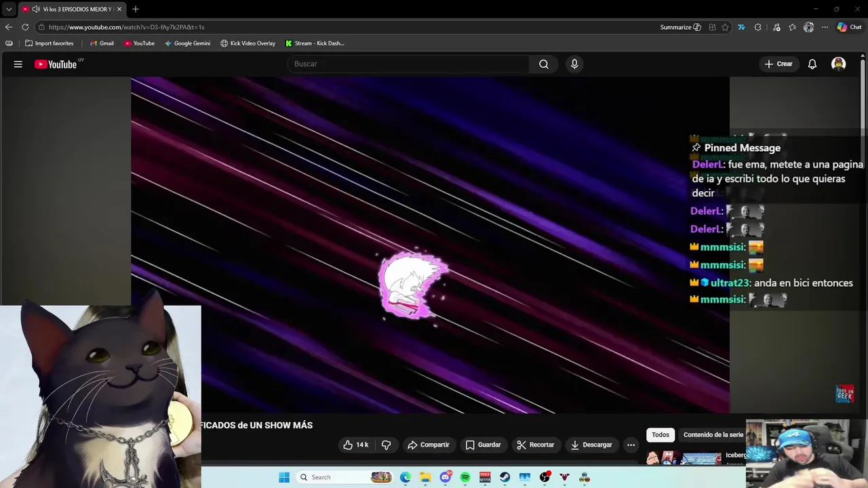Open Stream - Kick Dashboard bookmark

[x=315, y=43]
